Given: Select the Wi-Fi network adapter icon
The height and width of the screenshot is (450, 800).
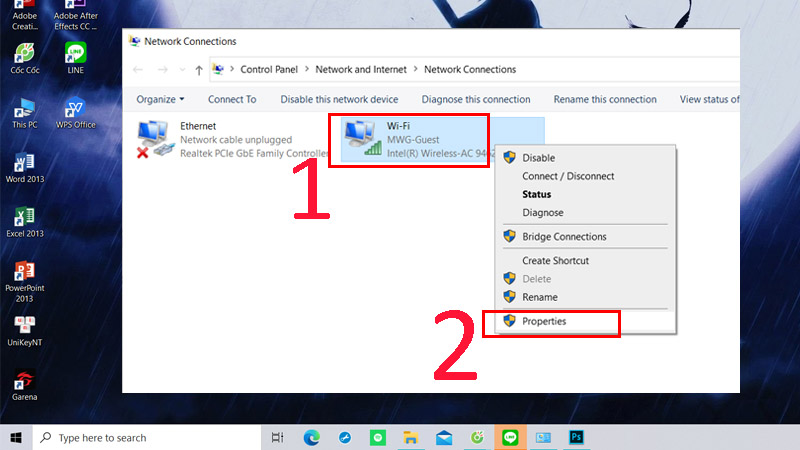Looking at the screenshot, I should pos(363,138).
